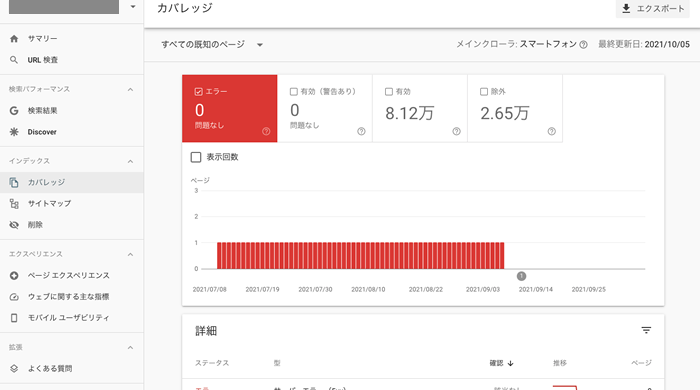
Task: Click the 削除 crossed-eye icon
Action: tap(14, 225)
